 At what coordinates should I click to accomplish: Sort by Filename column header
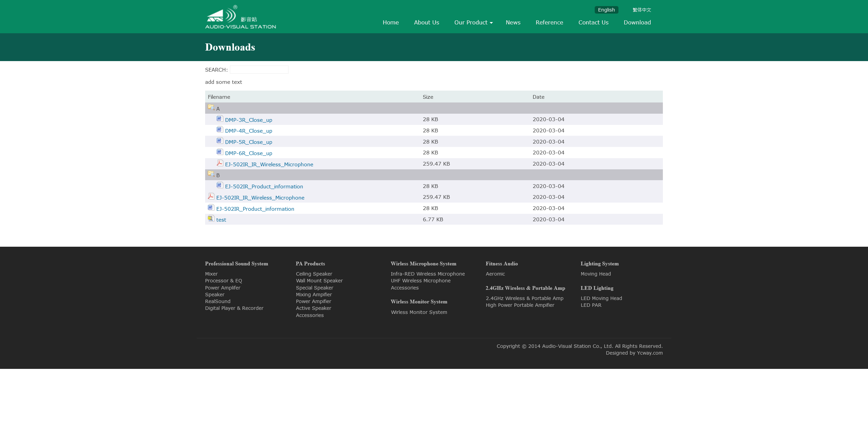point(219,97)
